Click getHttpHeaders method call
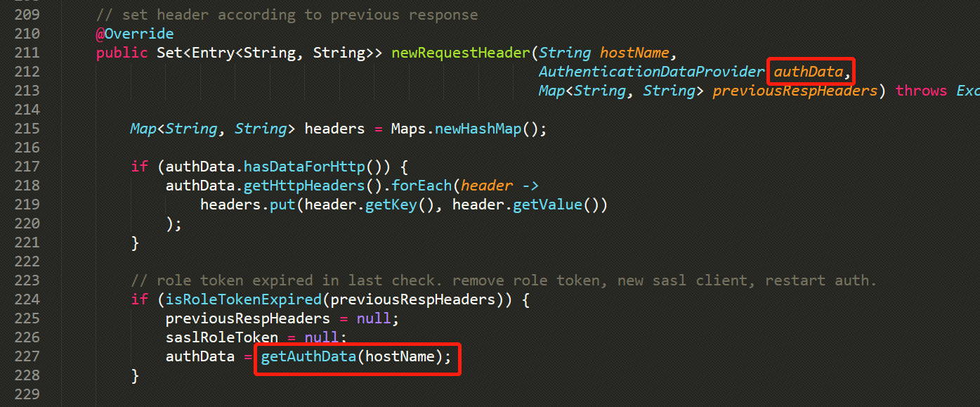Viewport: 980px width, 407px height. coord(304,186)
